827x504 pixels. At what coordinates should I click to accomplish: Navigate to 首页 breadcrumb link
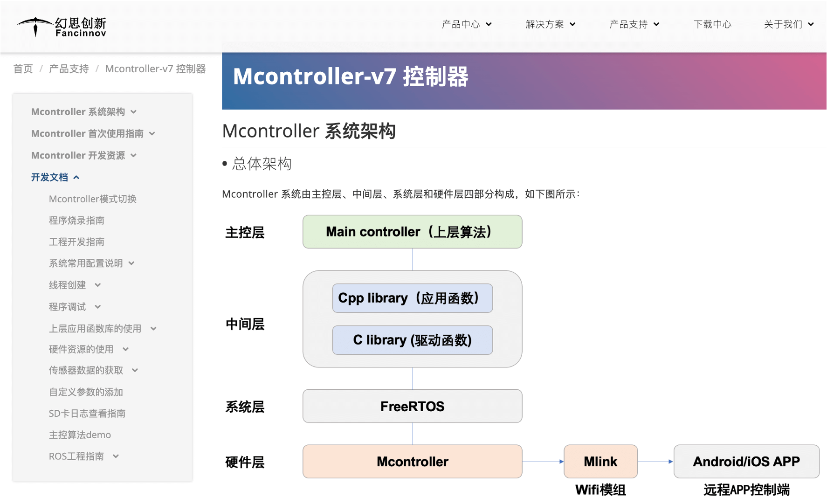[23, 69]
